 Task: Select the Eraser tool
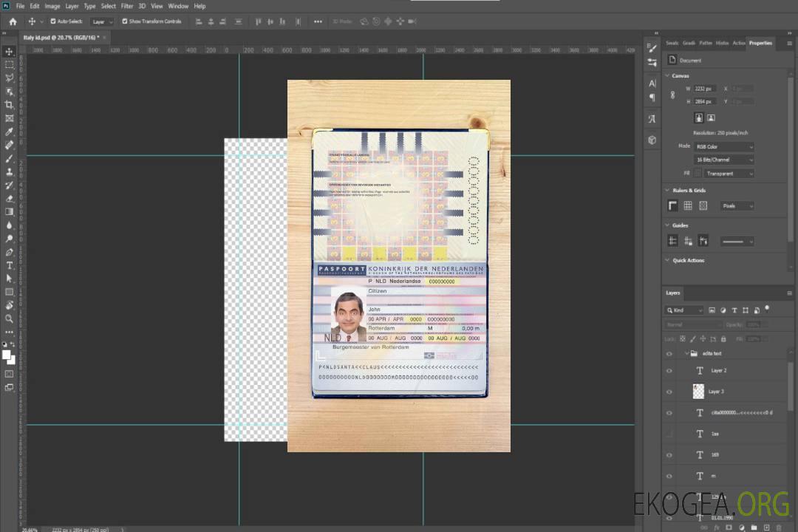[9, 198]
